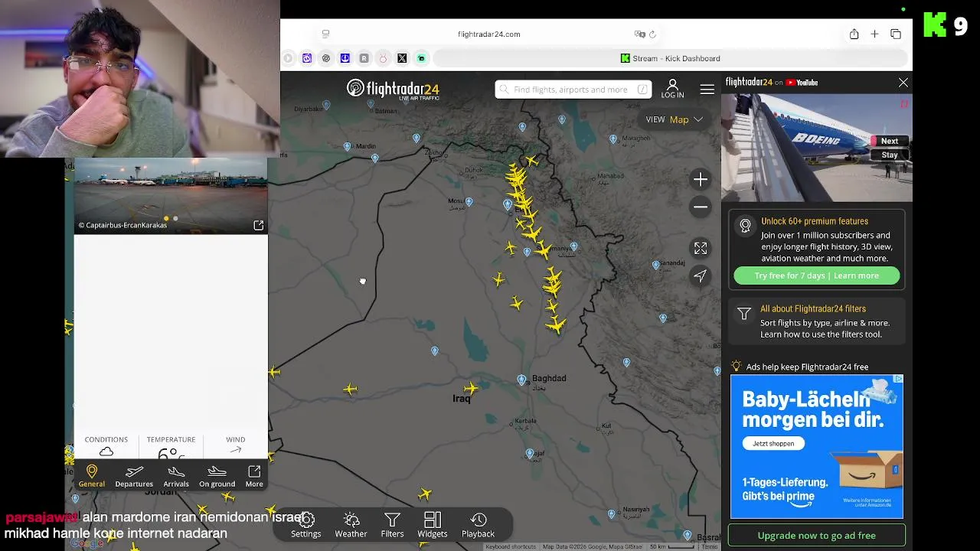Zoom out of the map
Screen dimensions: 980x551
point(701,207)
